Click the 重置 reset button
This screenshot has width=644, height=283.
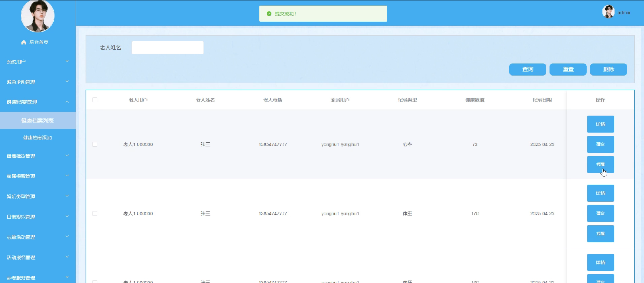click(568, 70)
